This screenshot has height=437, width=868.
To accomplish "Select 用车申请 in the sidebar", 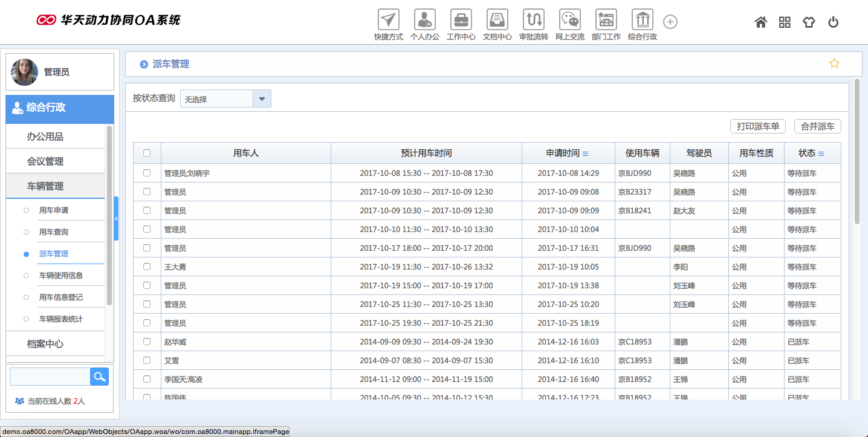I will point(54,210).
